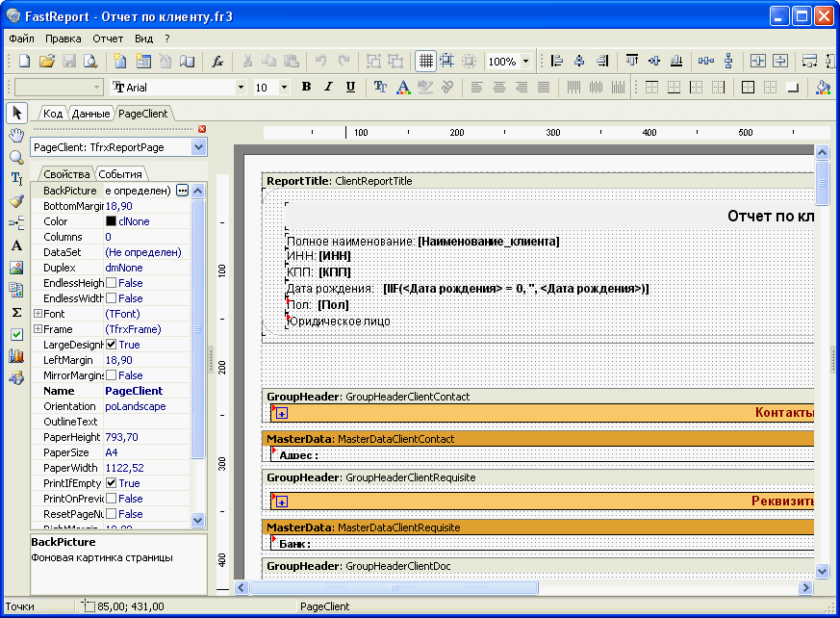Image resolution: width=840 pixels, height=618 pixels.
Task: Click the design area scroll down arrow
Action: click(823, 572)
